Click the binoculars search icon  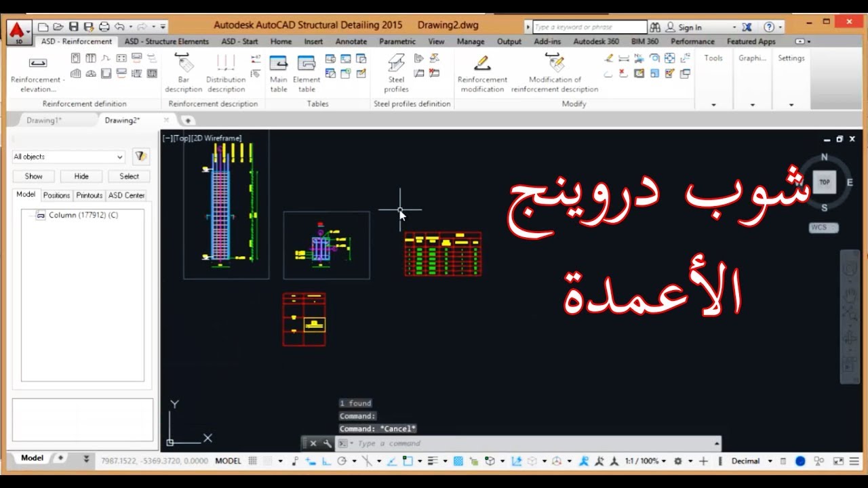point(655,27)
